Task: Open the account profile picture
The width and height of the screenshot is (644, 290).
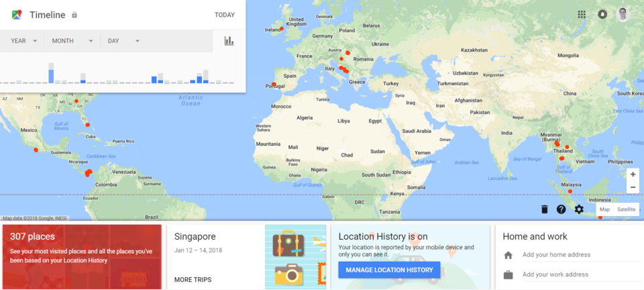Action: 623,14
